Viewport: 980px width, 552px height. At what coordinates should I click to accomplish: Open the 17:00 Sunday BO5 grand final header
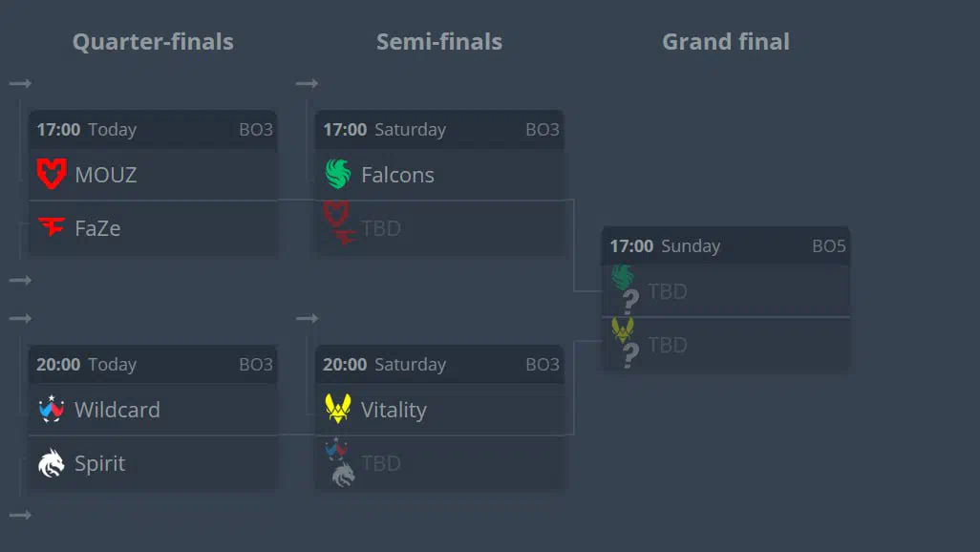[x=726, y=245]
